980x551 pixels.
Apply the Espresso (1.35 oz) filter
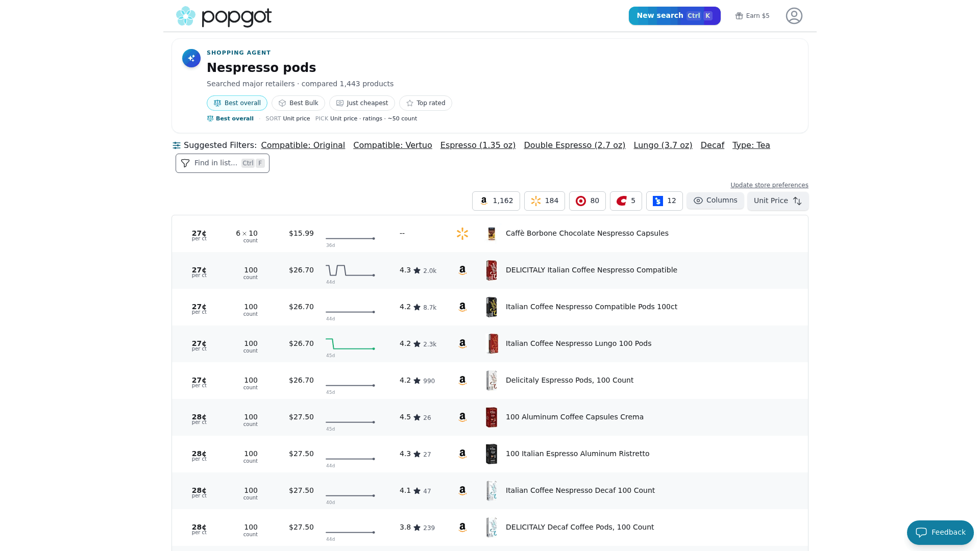[478, 145]
